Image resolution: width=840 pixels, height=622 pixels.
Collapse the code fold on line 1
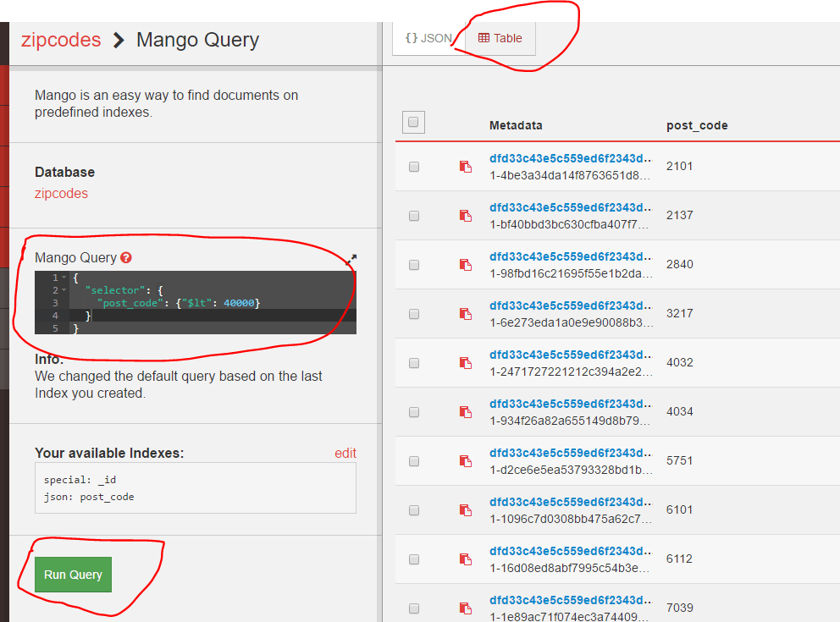tap(62, 278)
